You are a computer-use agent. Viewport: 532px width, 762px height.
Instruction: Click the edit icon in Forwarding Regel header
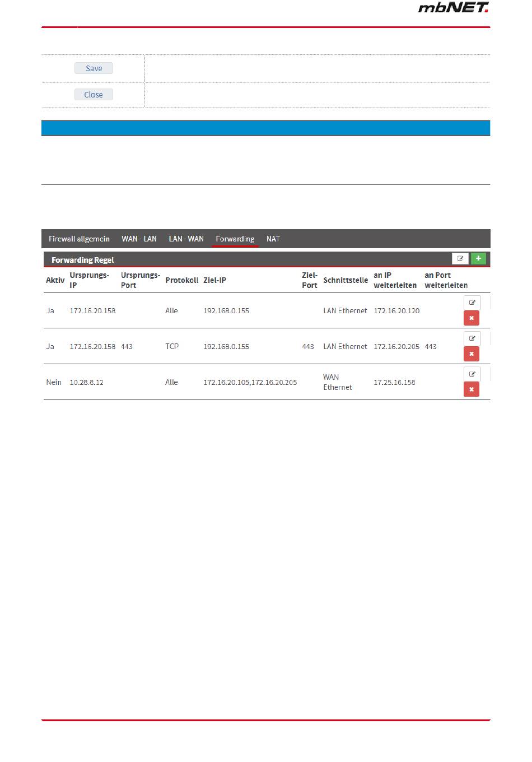[x=460, y=258]
